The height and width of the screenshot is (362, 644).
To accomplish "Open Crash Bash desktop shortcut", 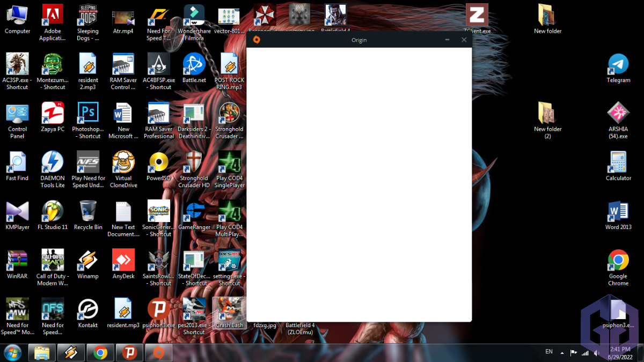I will 229,312.
